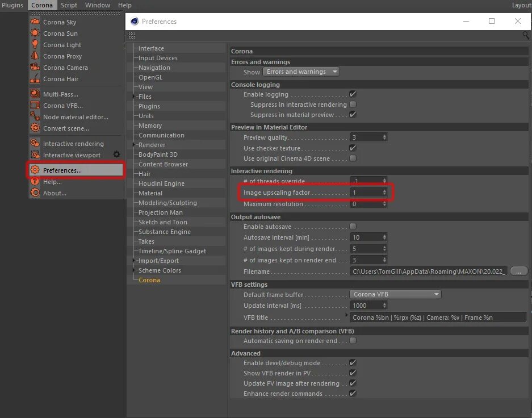Screen dimensions: 532x418
Task: Click the Filename path input field
Action: pyautogui.click(x=429, y=271)
